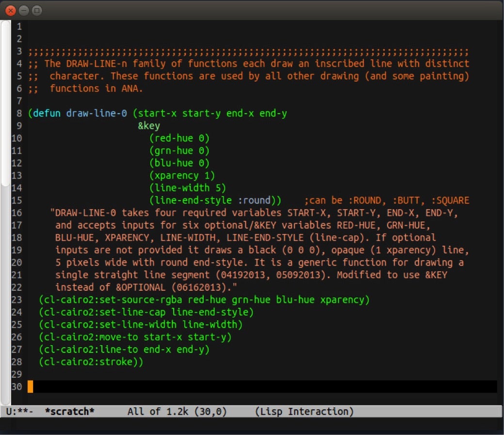The image size is (504, 435).
Task: Click the date '04192013' in docstring
Action: 243,275
